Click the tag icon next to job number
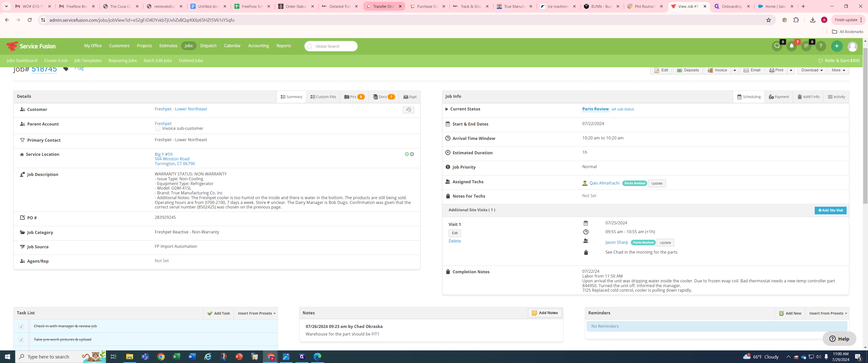Viewport: 868px width, 363px height. pos(66,69)
